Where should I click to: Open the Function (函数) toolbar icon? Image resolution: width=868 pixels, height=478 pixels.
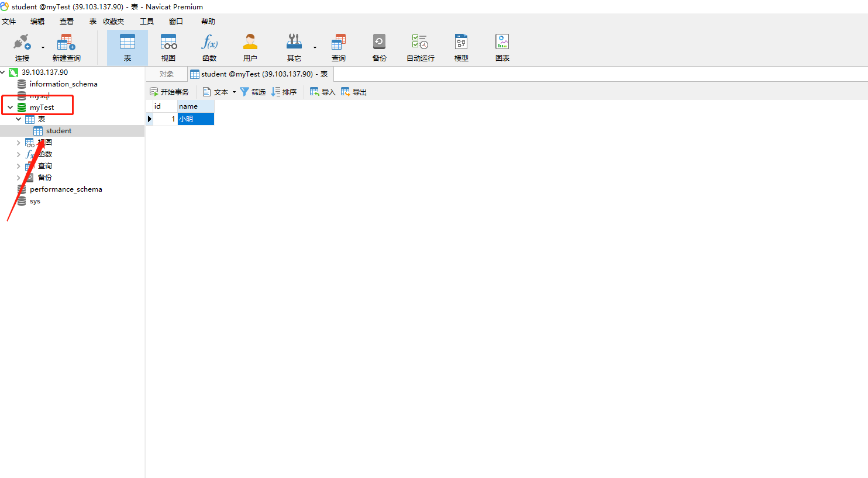(209, 42)
